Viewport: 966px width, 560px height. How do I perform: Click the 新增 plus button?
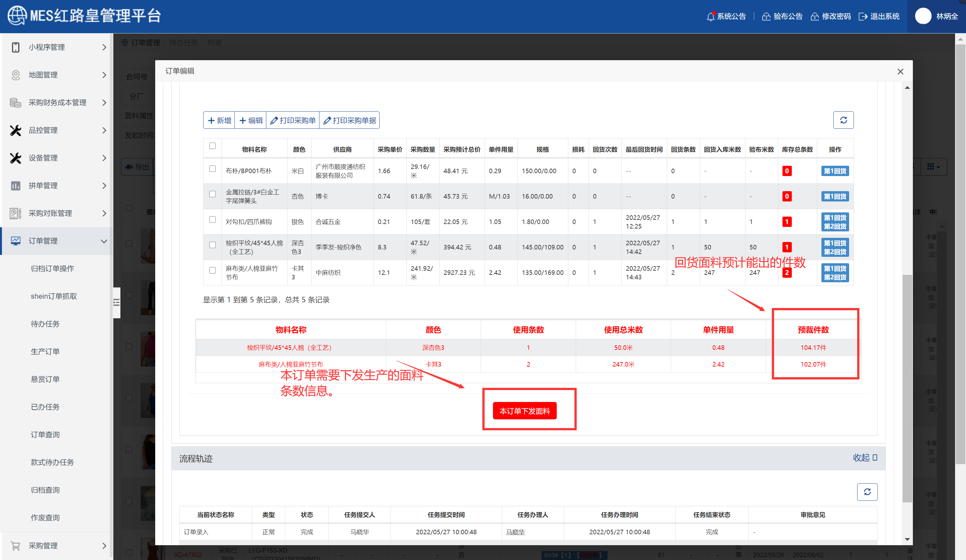click(x=219, y=121)
